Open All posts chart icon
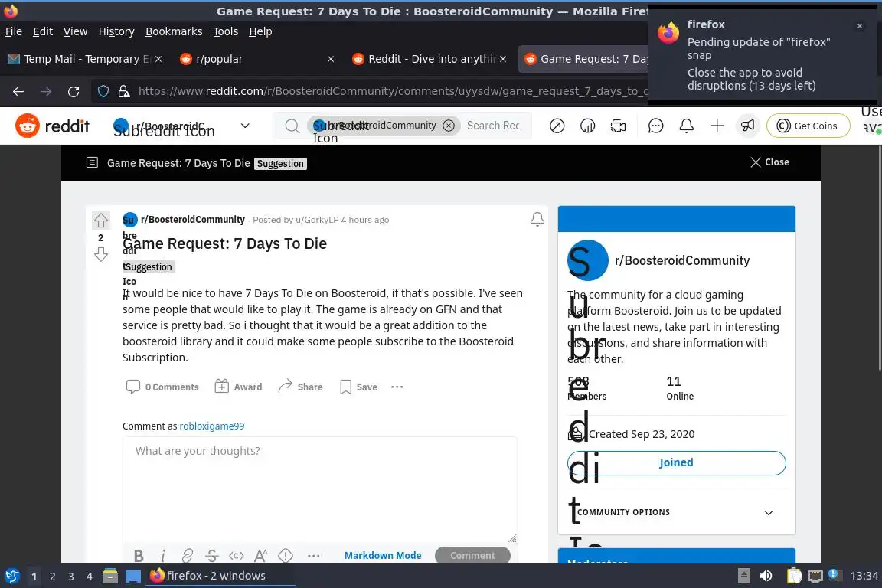 coord(587,126)
